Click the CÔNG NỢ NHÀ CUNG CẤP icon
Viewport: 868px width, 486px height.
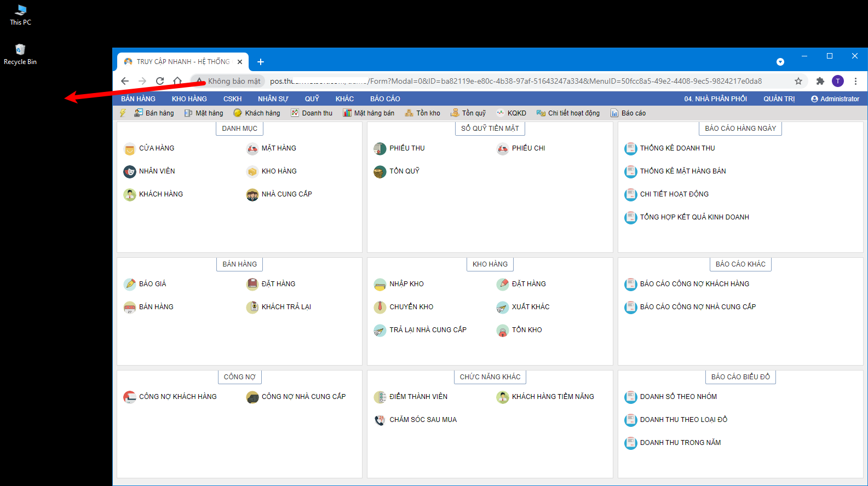252,397
